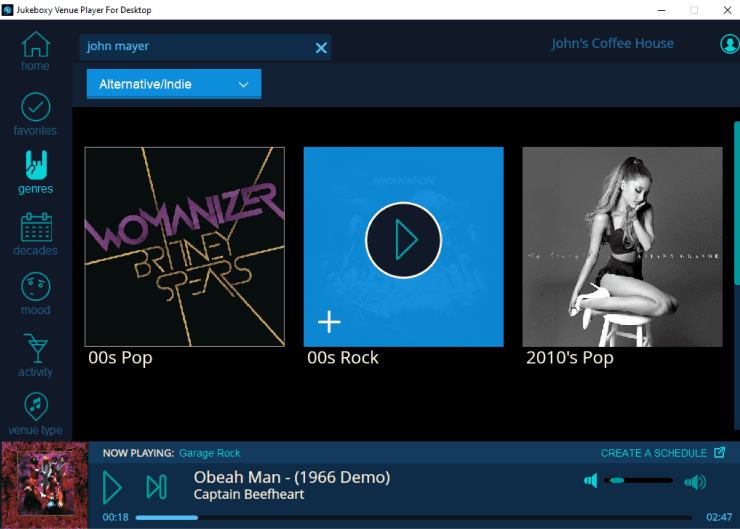This screenshot has width=740, height=529.
Task: Select the 2010's Pop album cover
Action: coord(622,247)
